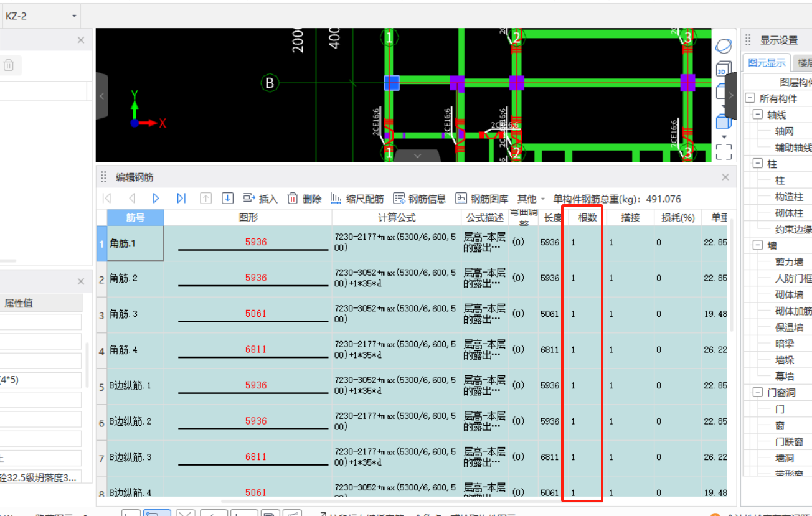812x516 pixels.
Task: Go to previous rebar record arrow
Action: tap(131, 199)
